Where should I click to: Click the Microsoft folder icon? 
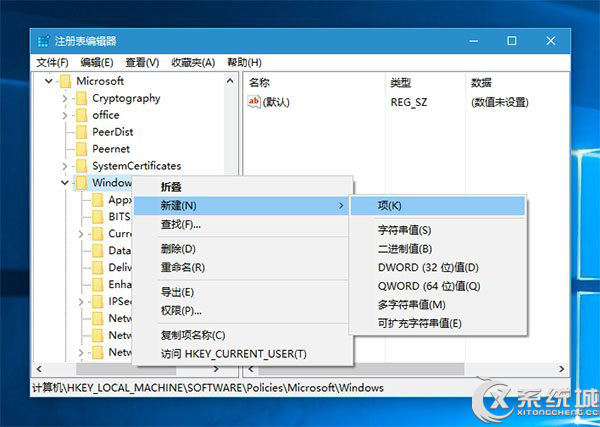pyautogui.click(x=66, y=81)
